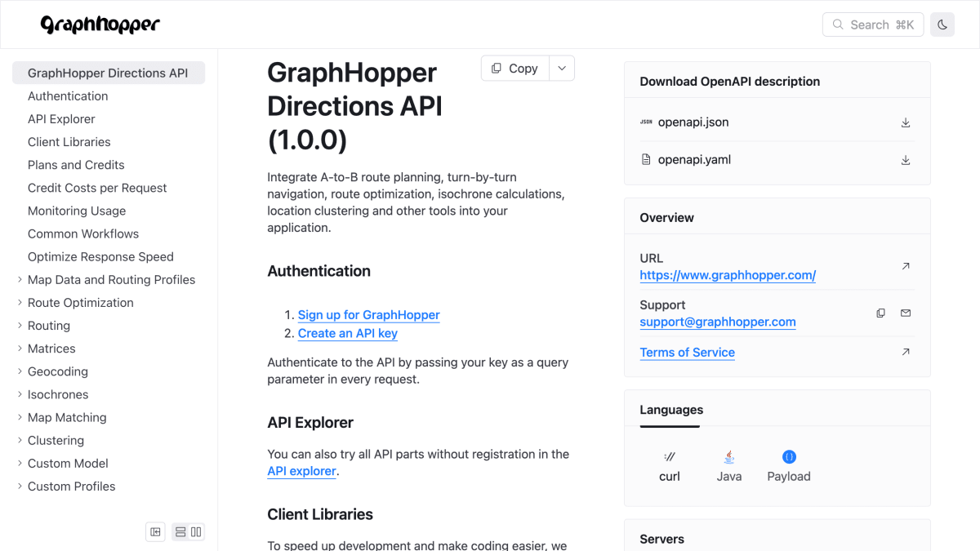Viewport: 980px width, 551px height.
Task: Follow the Sign up for GraphHopper link
Action: tap(368, 315)
